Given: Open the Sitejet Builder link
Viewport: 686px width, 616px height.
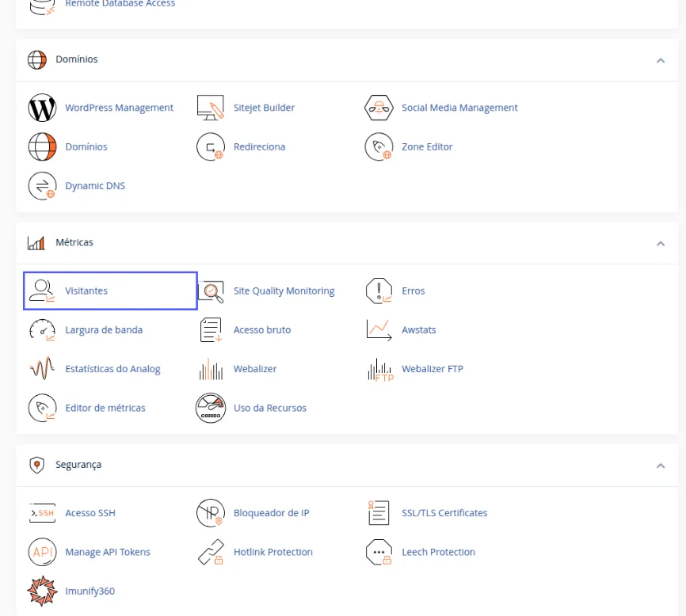Looking at the screenshot, I should click(264, 108).
